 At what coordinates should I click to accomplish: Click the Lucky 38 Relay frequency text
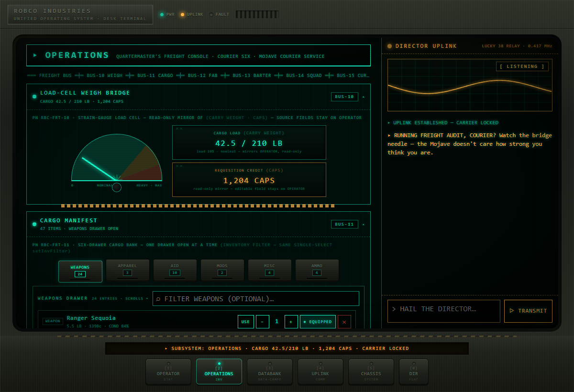[517, 46]
